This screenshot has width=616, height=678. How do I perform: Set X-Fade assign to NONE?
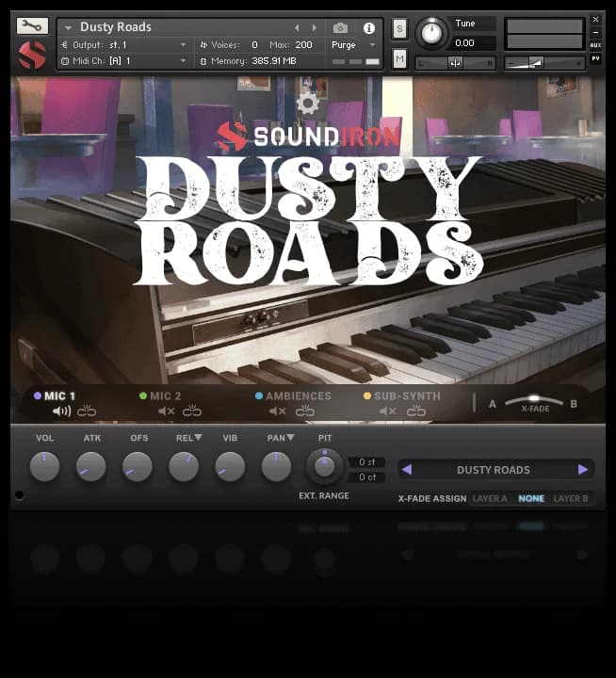click(x=531, y=498)
